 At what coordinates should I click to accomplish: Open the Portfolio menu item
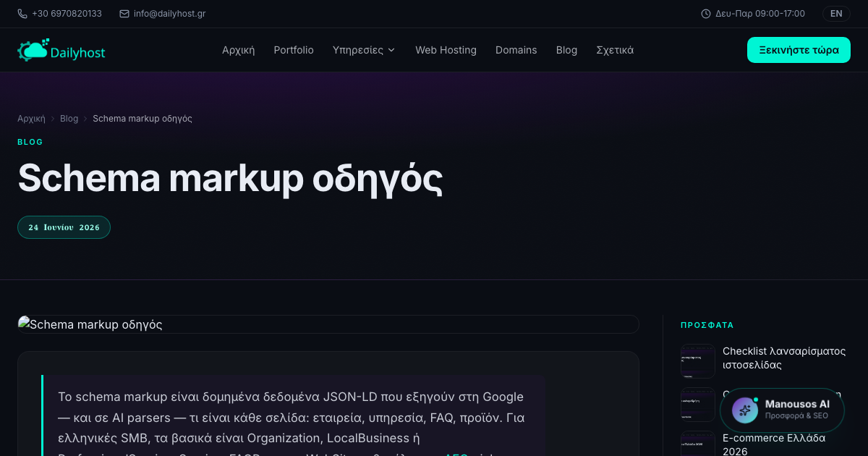pyautogui.click(x=294, y=50)
